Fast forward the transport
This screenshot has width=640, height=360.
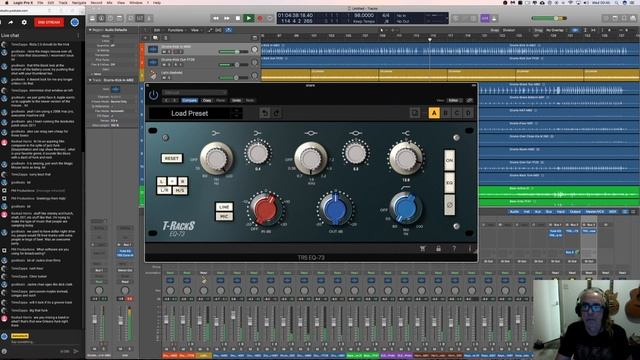click(227, 18)
